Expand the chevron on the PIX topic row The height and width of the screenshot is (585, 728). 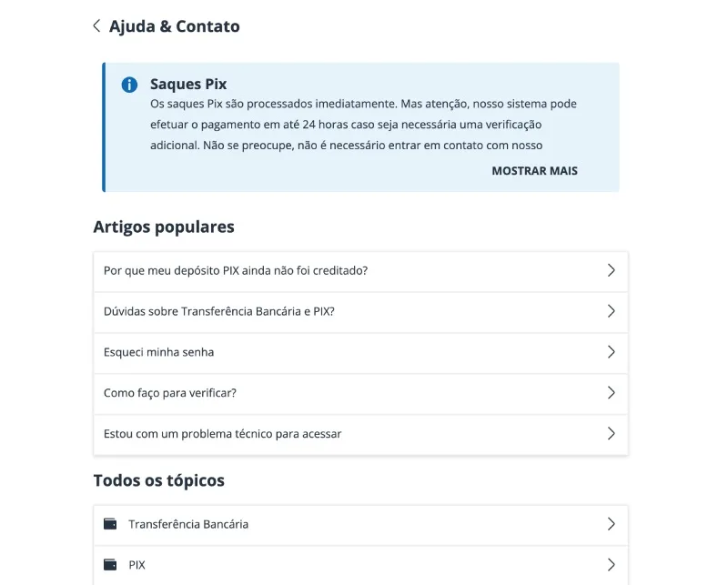(x=611, y=565)
